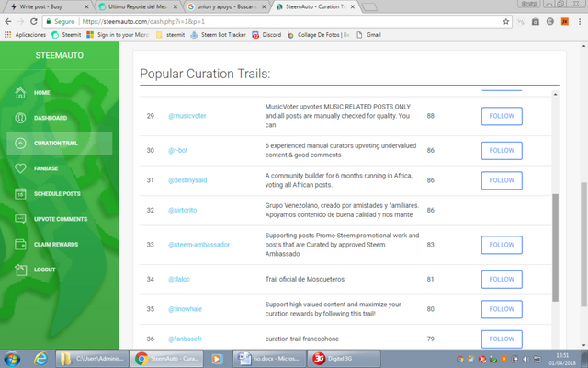Image resolution: width=588 pixels, height=368 pixels.
Task: Open the @sirtorito profile link
Action: [x=182, y=211]
